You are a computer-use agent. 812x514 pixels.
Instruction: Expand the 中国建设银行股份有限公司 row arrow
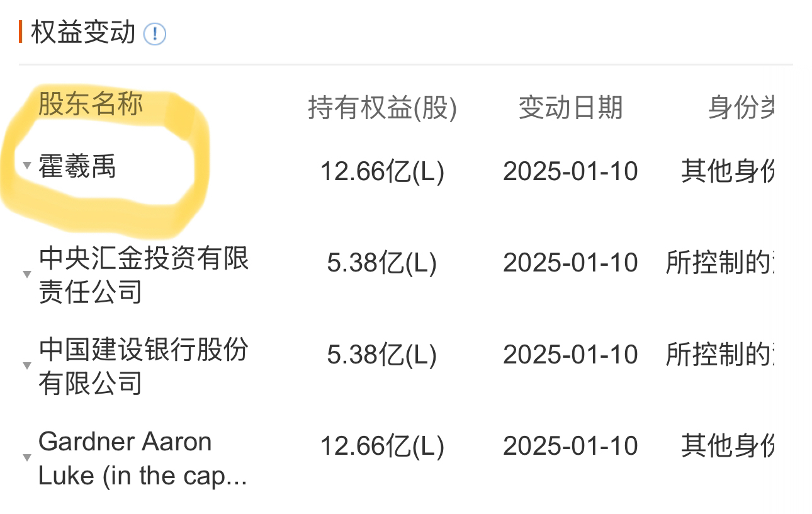pyautogui.click(x=27, y=365)
